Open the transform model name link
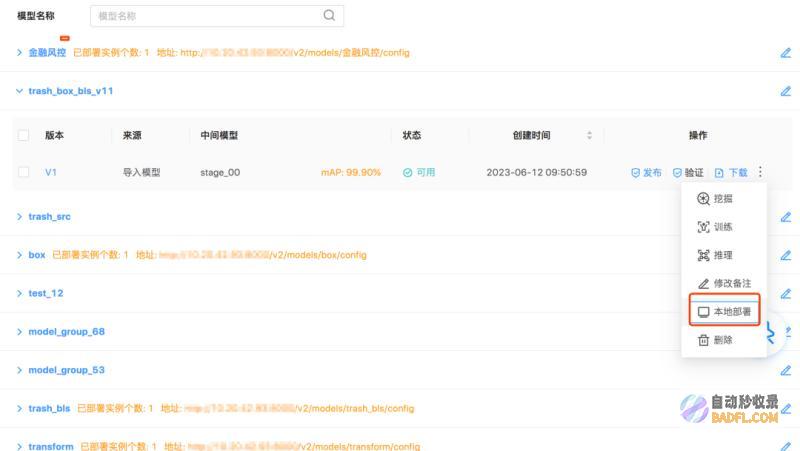This screenshot has width=800, height=451. click(51, 447)
